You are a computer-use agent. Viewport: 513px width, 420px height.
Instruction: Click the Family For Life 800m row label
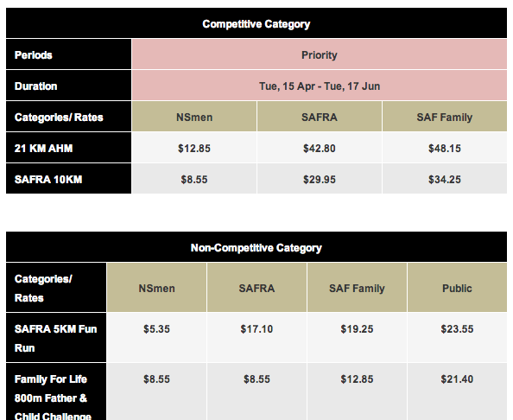53,398
